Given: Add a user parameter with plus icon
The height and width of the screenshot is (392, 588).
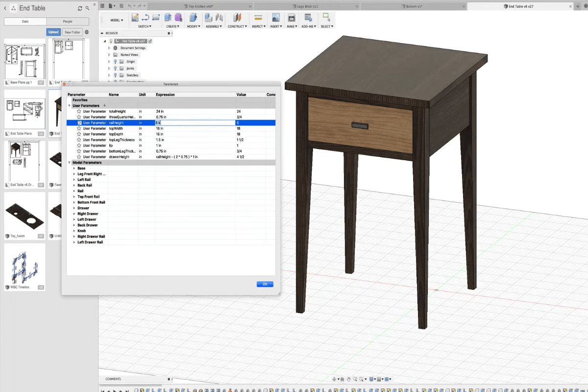Looking at the screenshot, I should coord(104,105).
